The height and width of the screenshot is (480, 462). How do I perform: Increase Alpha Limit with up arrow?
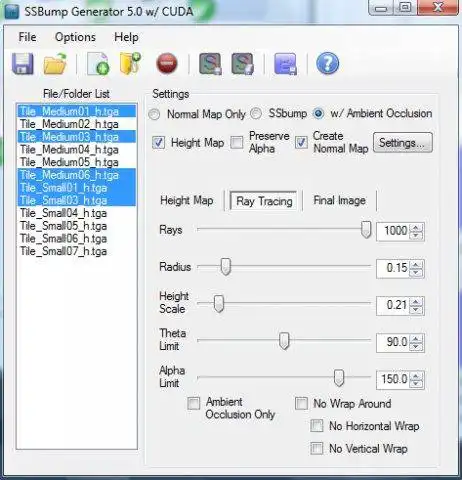416,376
